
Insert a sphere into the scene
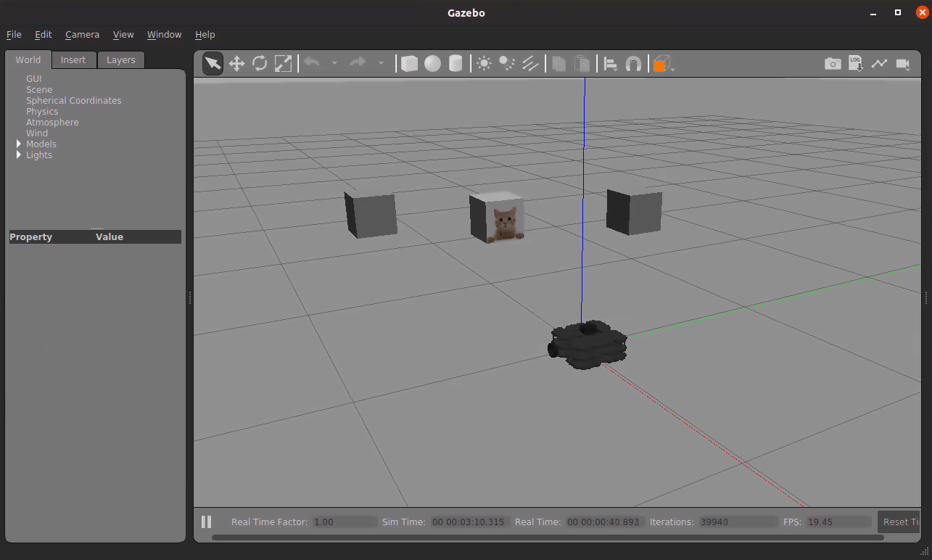[x=432, y=63]
